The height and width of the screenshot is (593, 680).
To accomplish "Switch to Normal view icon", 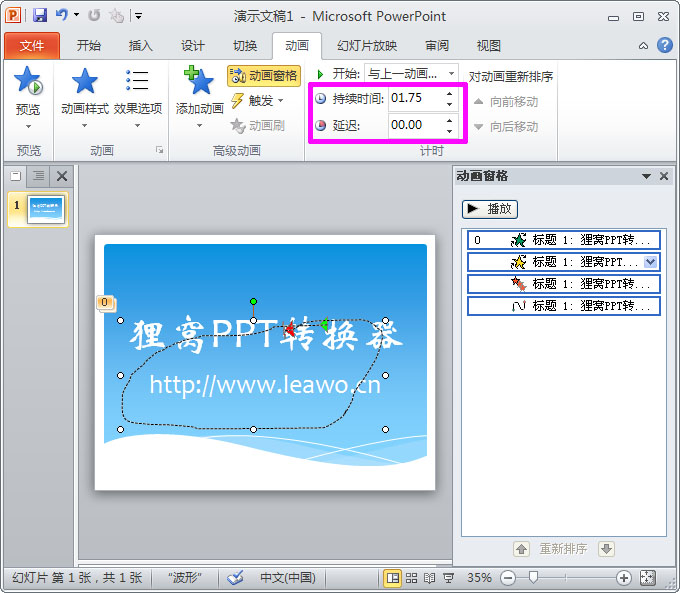I will click(393, 578).
